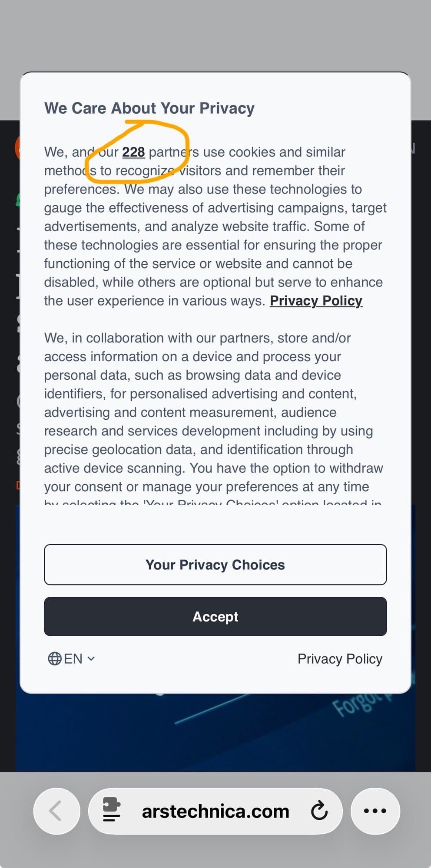This screenshot has width=431, height=868.
Task: Tap the arstechnica.com address field
Action: click(x=215, y=811)
